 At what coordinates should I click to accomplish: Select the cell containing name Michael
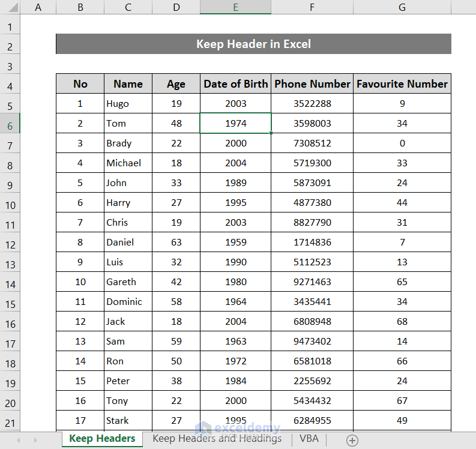[128, 163]
